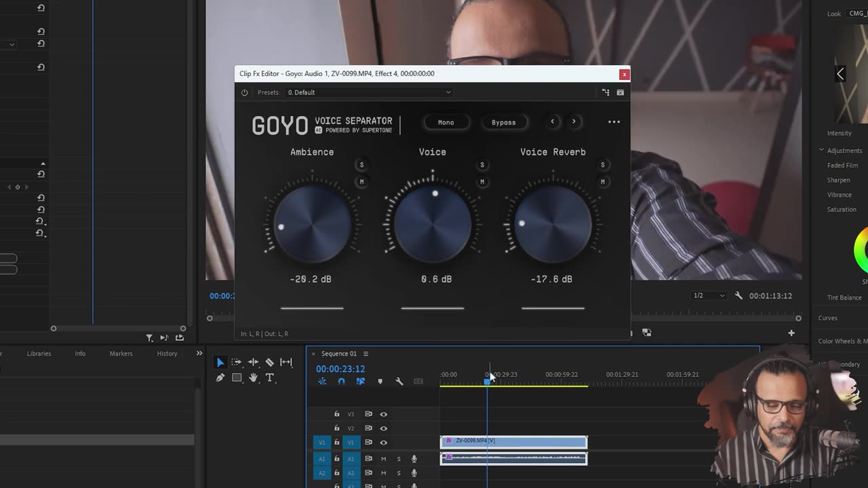Toggle insert sequences as nests icon
Viewport: 868px width, 488px height.
(322, 382)
